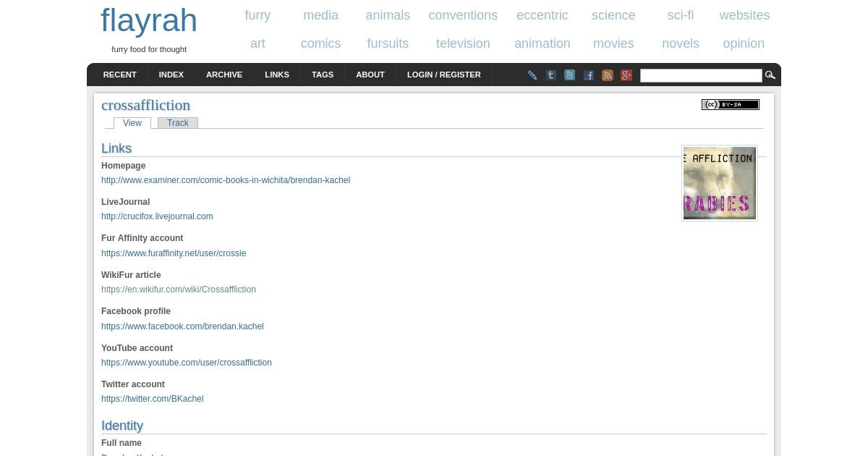Click the search input field
The image size is (868, 456).
click(x=701, y=75)
